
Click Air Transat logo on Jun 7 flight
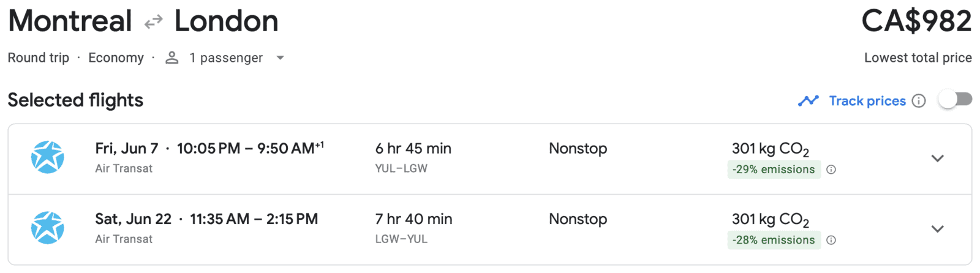[x=48, y=158]
